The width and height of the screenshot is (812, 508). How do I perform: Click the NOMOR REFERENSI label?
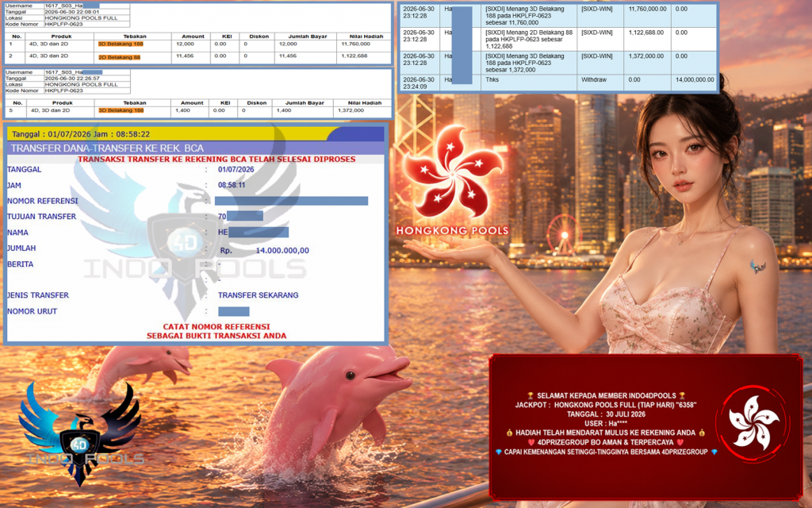[x=43, y=201]
